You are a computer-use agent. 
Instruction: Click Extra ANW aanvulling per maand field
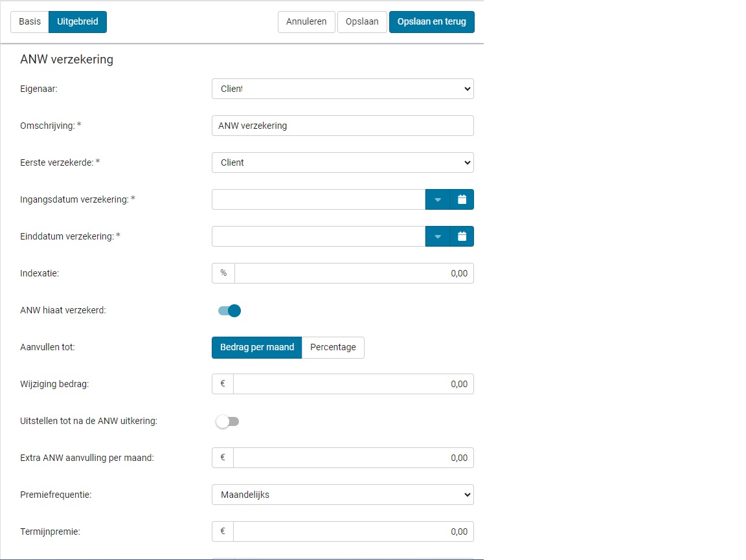click(354, 458)
